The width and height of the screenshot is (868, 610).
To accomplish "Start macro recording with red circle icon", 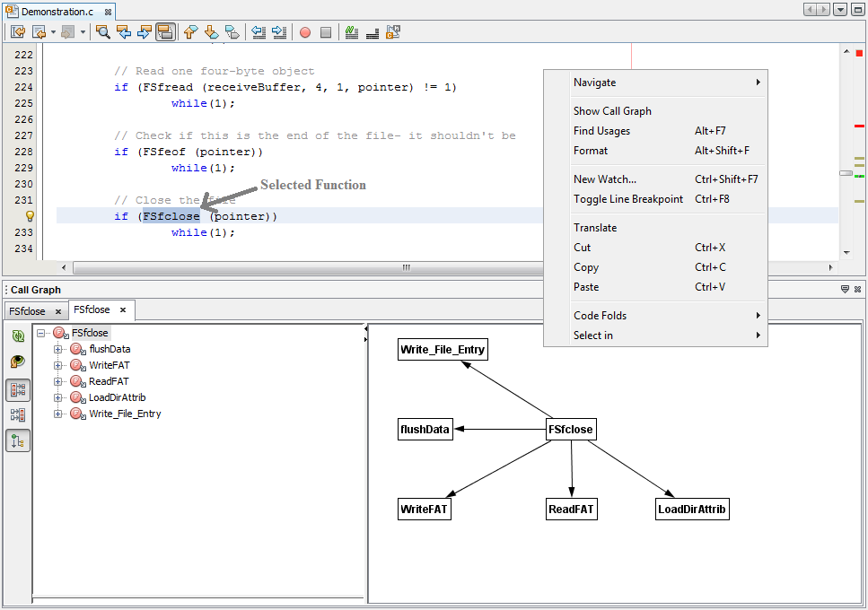I will point(305,32).
